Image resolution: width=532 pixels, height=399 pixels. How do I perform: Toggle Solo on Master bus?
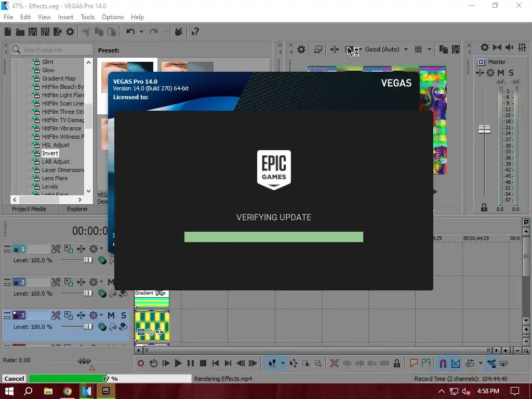(x=511, y=73)
